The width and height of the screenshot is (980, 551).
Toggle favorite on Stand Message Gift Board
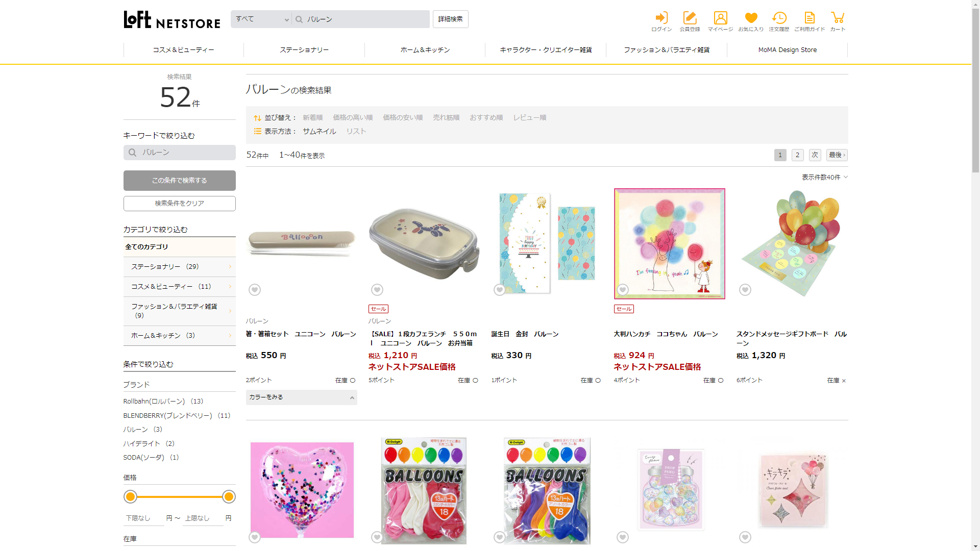[x=745, y=290]
